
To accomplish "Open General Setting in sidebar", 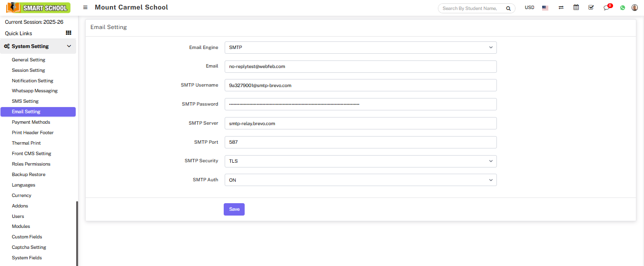I will [29, 60].
